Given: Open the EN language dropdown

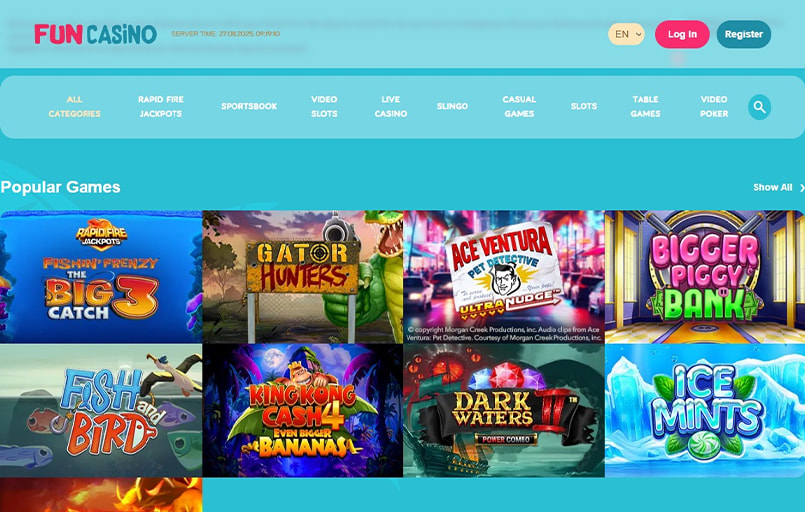Looking at the screenshot, I should pyautogui.click(x=626, y=34).
